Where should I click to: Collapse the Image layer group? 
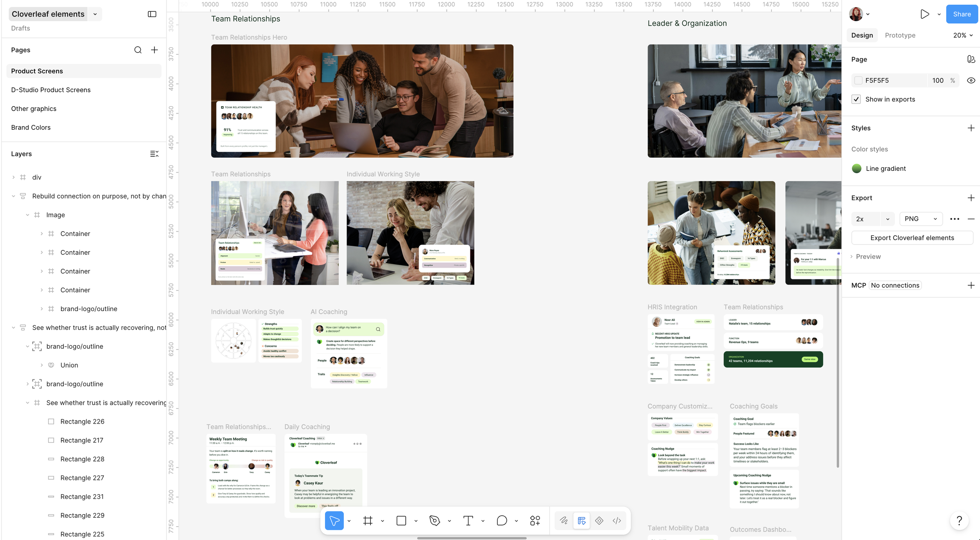[x=27, y=215]
